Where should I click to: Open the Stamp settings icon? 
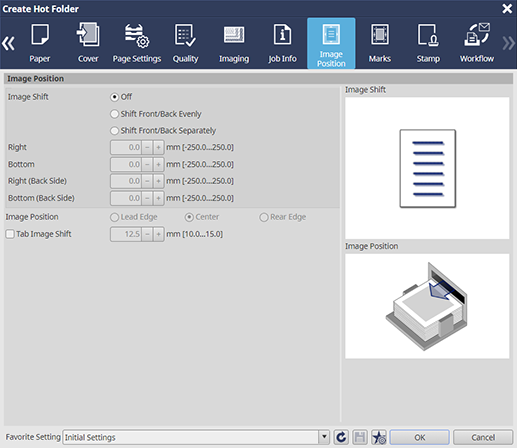coord(428,43)
